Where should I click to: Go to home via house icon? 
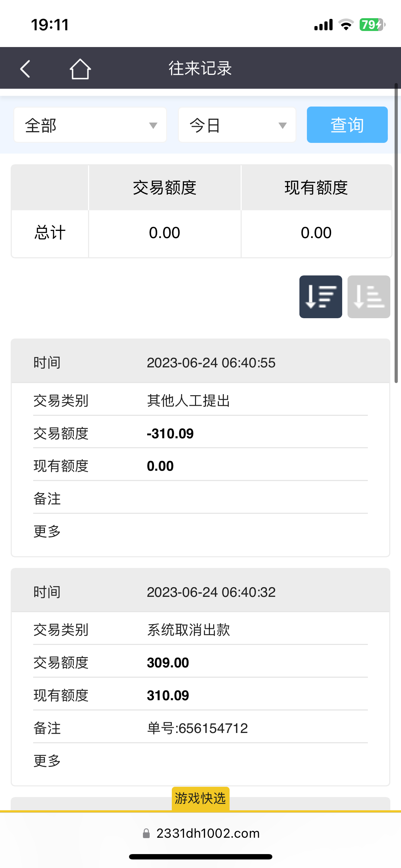[x=80, y=68]
